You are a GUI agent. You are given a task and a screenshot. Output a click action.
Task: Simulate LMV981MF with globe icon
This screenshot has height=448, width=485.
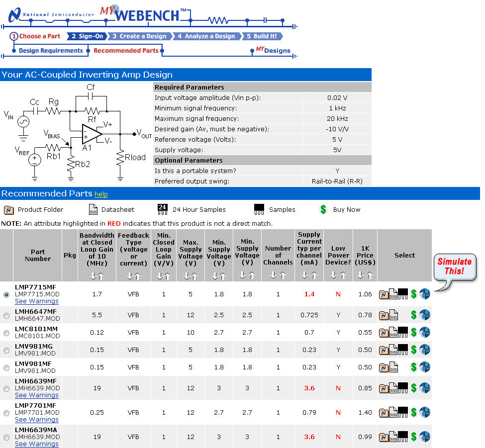tap(425, 367)
